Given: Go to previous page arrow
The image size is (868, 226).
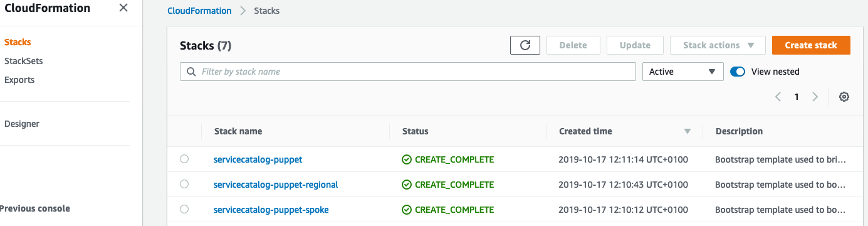Looking at the screenshot, I should pos(778,97).
